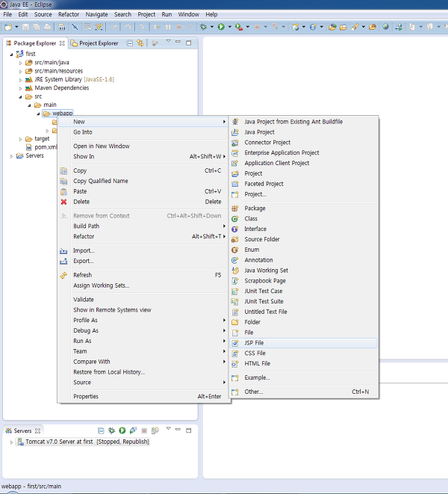
Task: Click Validate in the context menu
Action: pyautogui.click(x=143, y=299)
